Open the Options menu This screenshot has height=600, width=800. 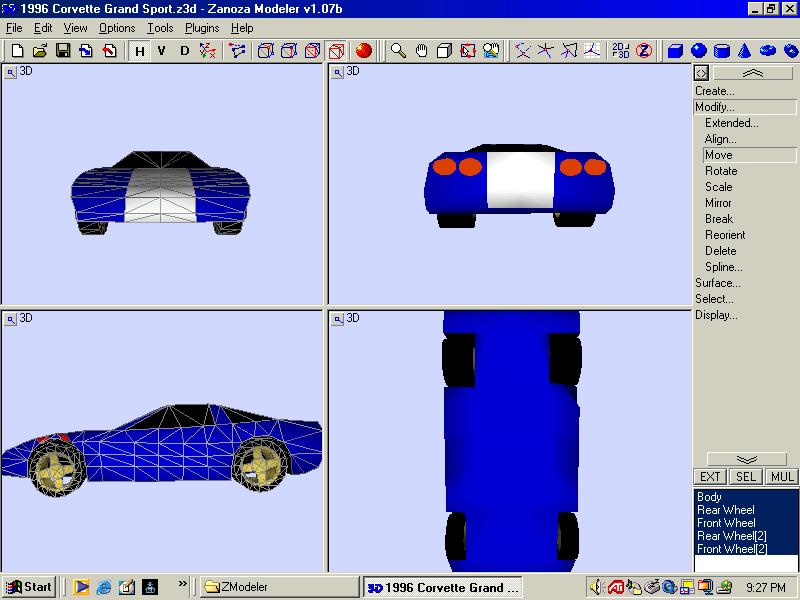click(x=117, y=28)
